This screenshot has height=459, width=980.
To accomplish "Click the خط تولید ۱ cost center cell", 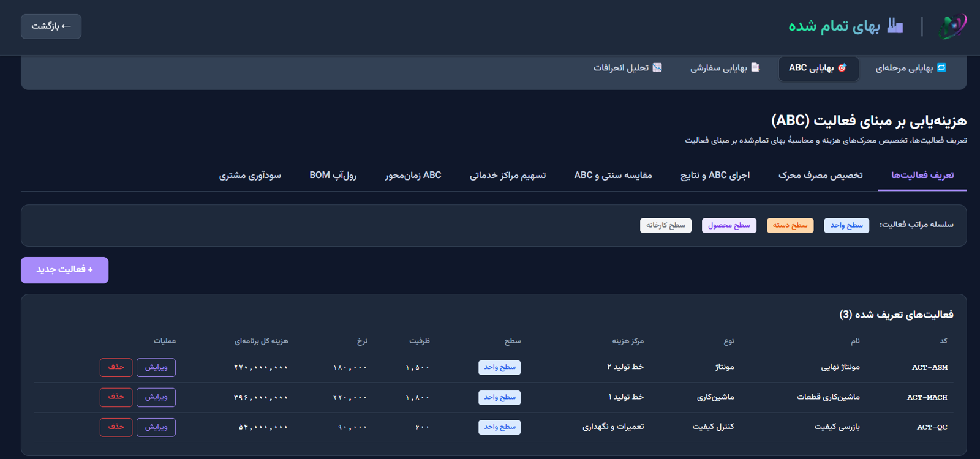I will 626,397.
